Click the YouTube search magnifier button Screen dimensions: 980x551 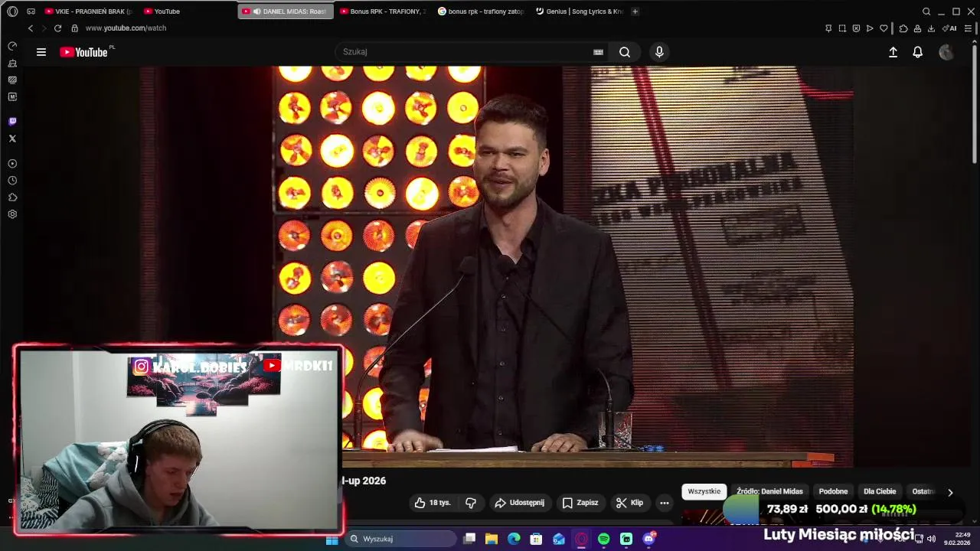point(625,52)
